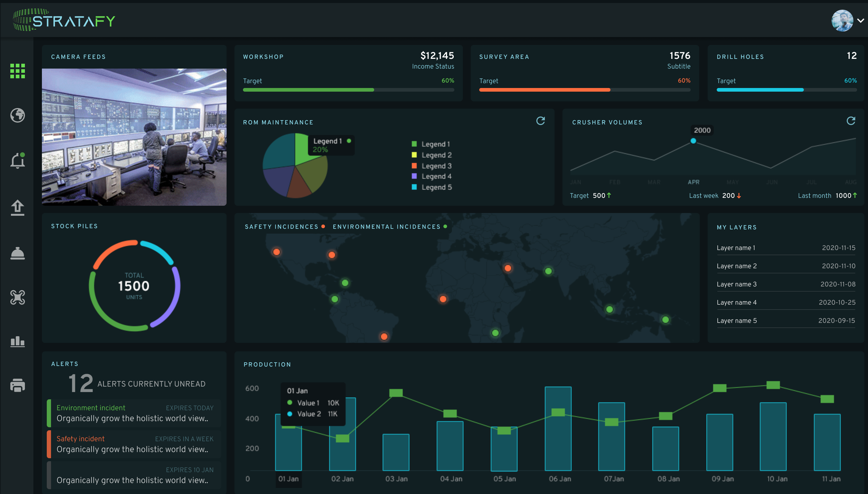The image size is (868, 494).
Task: Toggle Legend 4 in pie chart legend
Action: click(432, 176)
